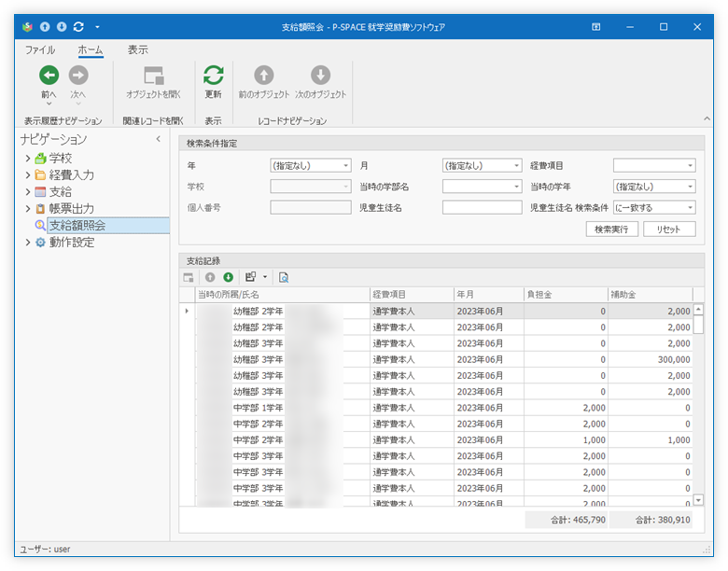Click Next Object (次のオブジェクト) ribbon icon
Viewport: 728px width, 571px height.
tap(320, 76)
